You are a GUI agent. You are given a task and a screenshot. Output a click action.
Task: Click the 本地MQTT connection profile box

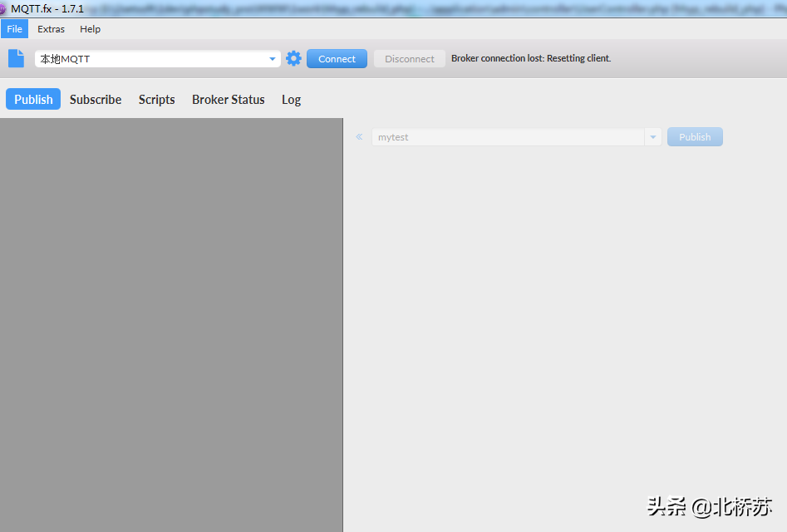coord(158,59)
